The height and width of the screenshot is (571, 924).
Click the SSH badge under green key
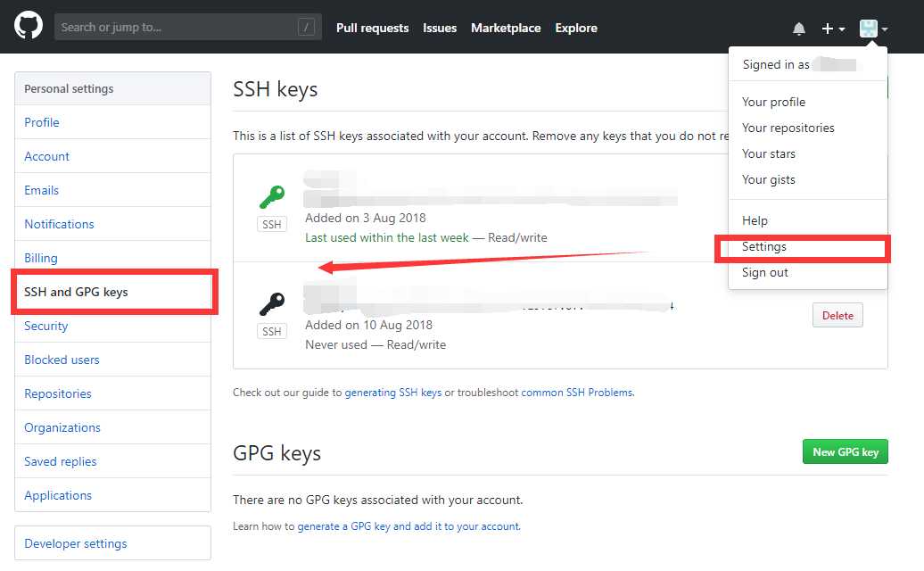(x=272, y=225)
